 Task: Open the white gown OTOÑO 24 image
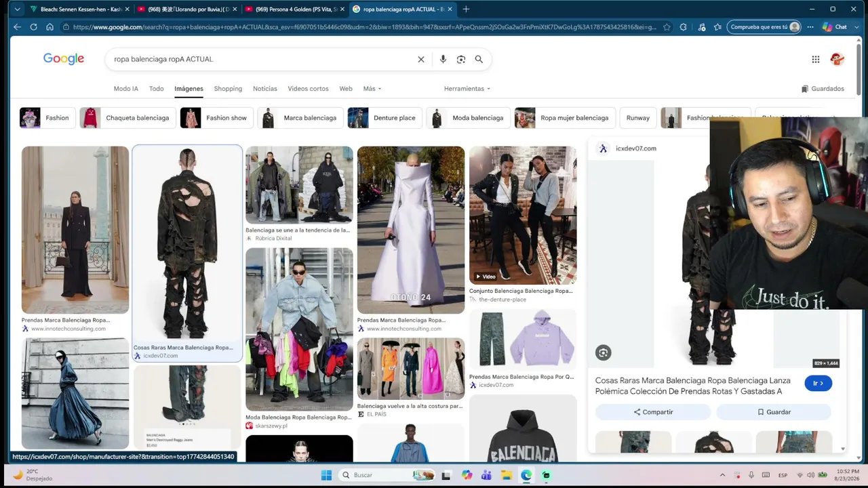point(411,230)
